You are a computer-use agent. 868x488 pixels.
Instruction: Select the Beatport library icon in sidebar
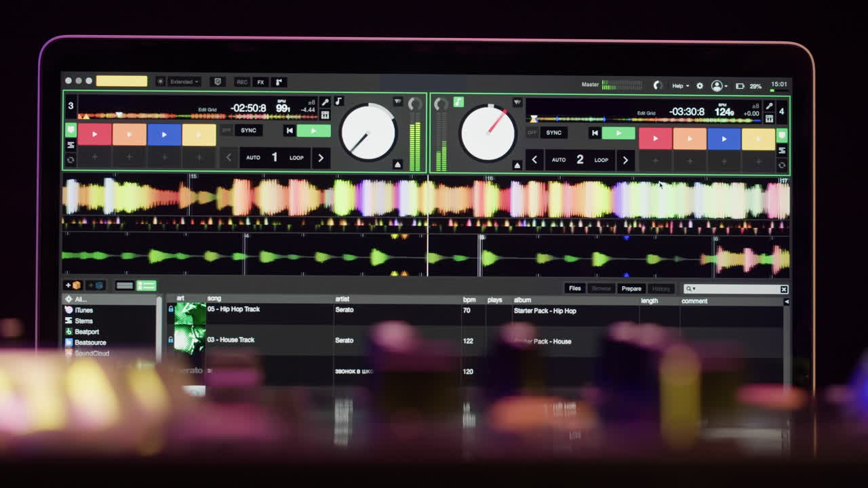coord(68,331)
